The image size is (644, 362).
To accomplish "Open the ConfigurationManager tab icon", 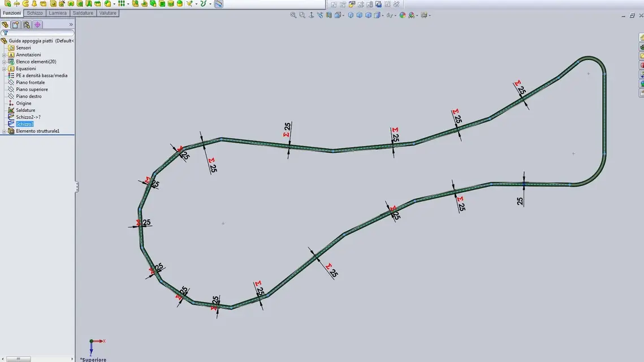I will coord(27,25).
